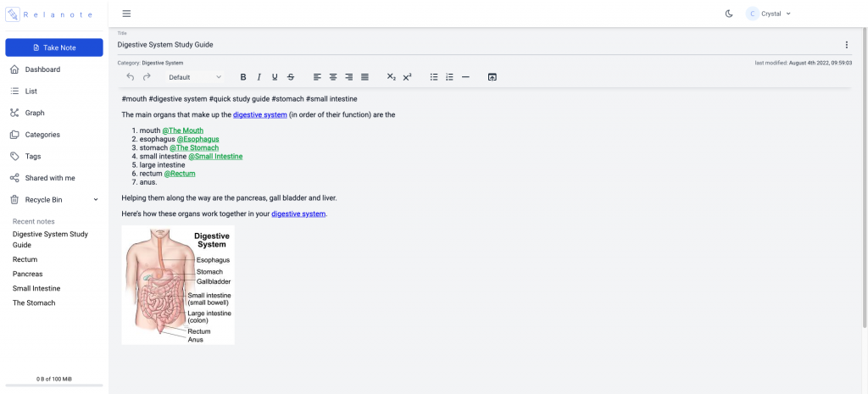Viewport: 868px width, 394px height.
Task: Click the Graph nodes icon
Action: coord(14,113)
